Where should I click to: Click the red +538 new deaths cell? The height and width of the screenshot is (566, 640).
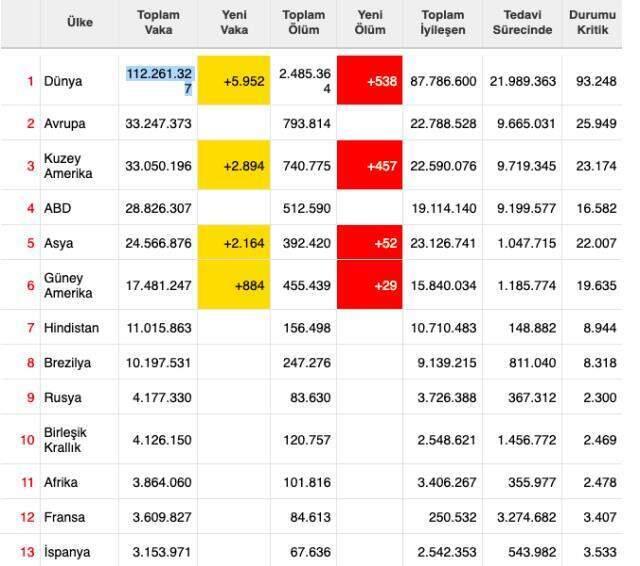pyautogui.click(x=370, y=80)
